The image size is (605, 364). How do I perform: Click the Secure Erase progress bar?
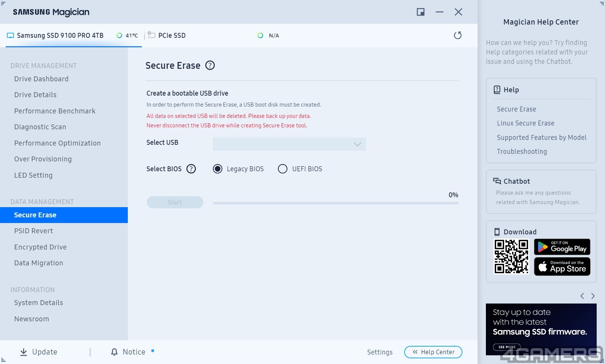tap(336, 203)
